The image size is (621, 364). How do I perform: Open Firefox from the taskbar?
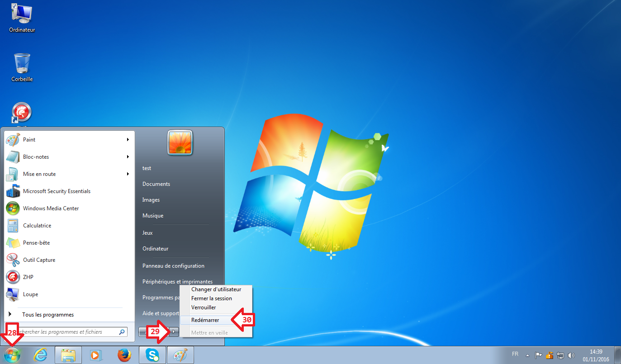124,355
